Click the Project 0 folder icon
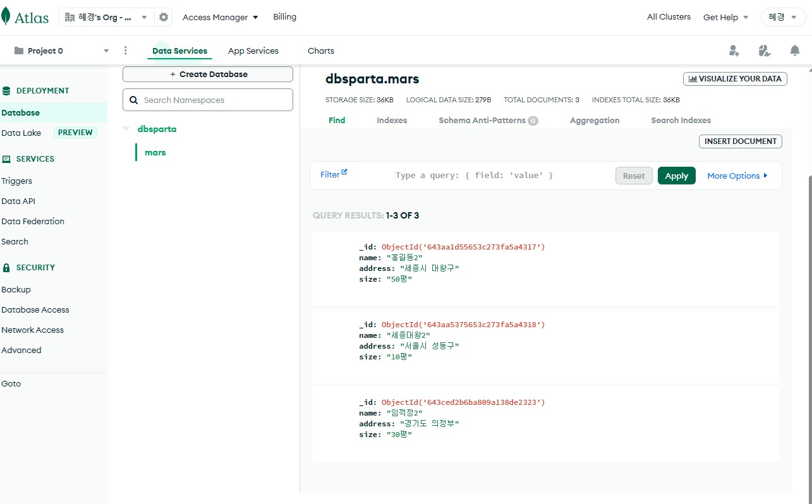 pos(19,51)
